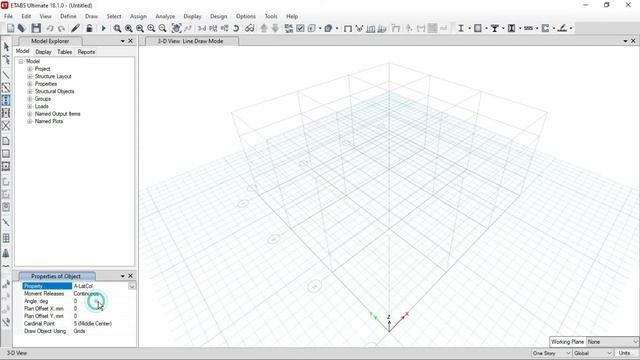The image size is (640, 360).
Task: Select Draw Floor/Wall area tool
Action: click(6, 141)
